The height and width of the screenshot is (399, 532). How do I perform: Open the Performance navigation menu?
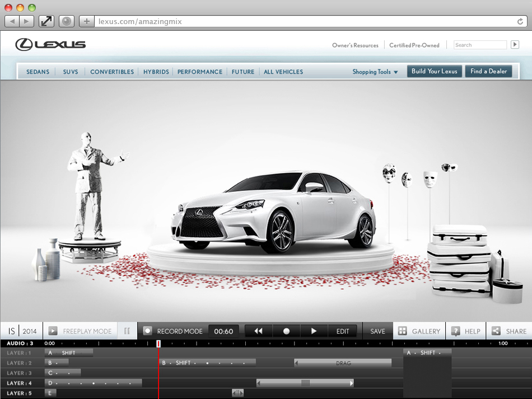click(x=200, y=72)
